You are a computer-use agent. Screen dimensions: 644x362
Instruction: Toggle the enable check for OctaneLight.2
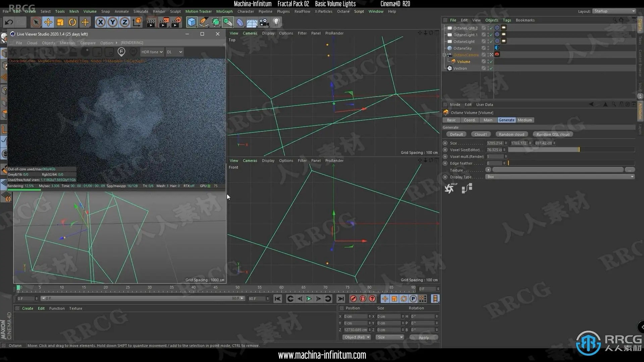491,28
